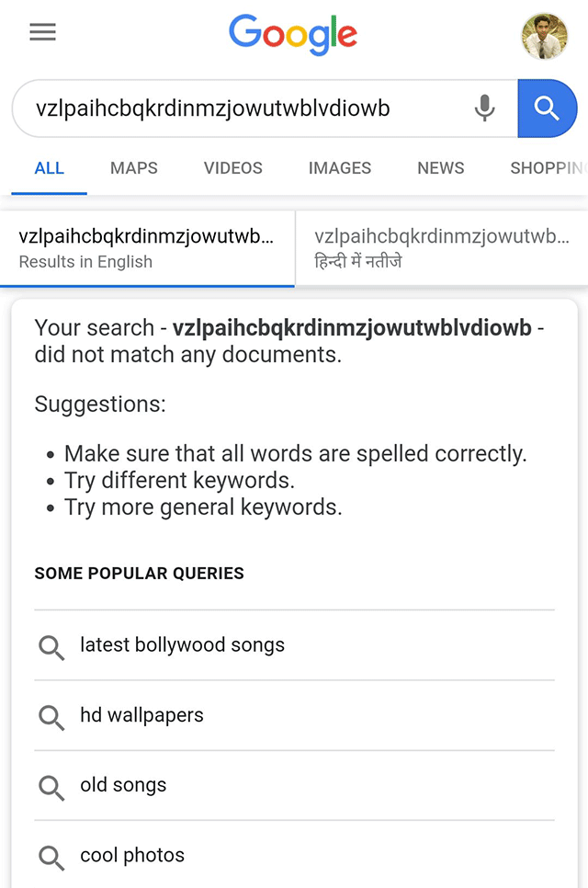Search for latest bollywood songs
The height and width of the screenshot is (888, 588).
coord(183,645)
